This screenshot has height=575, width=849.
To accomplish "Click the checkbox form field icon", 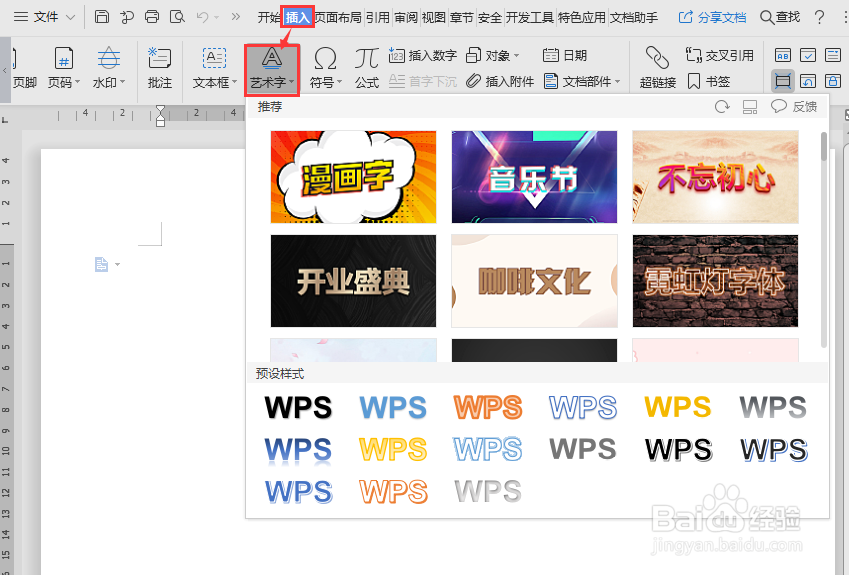I will click(808, 55).
